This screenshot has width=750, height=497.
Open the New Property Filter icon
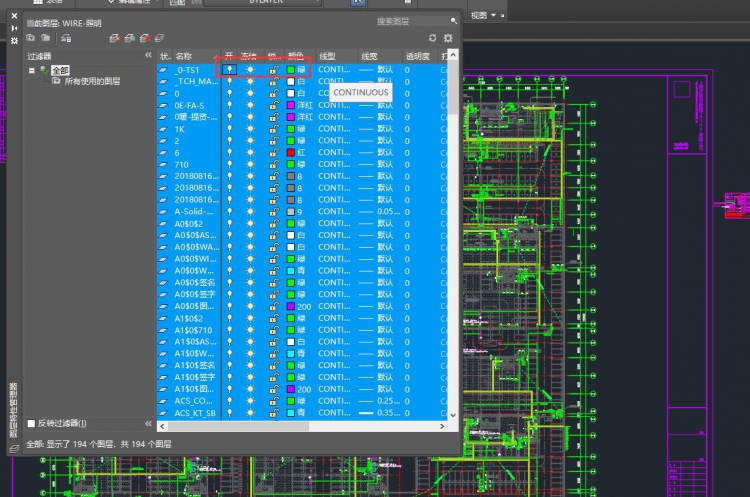point(31,38)
